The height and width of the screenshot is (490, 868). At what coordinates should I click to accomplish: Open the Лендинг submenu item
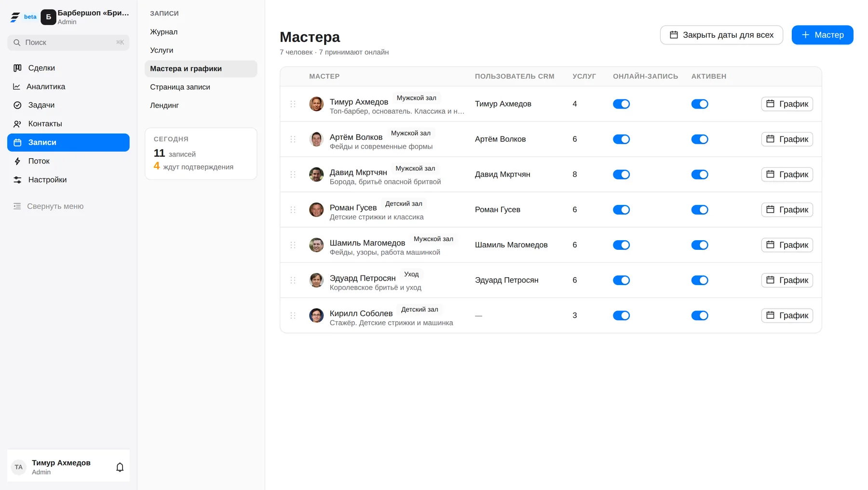[x=201, y=105]
